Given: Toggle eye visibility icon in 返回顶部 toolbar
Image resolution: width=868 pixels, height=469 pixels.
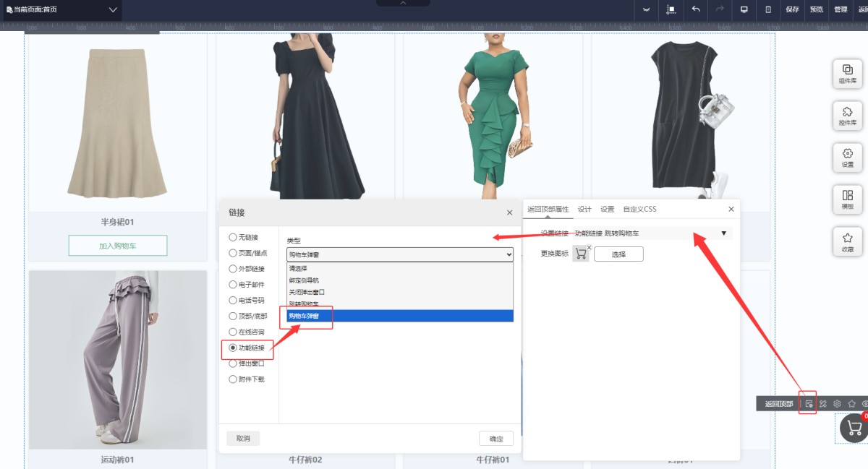Looking at the screenshot, I should 864,403.
